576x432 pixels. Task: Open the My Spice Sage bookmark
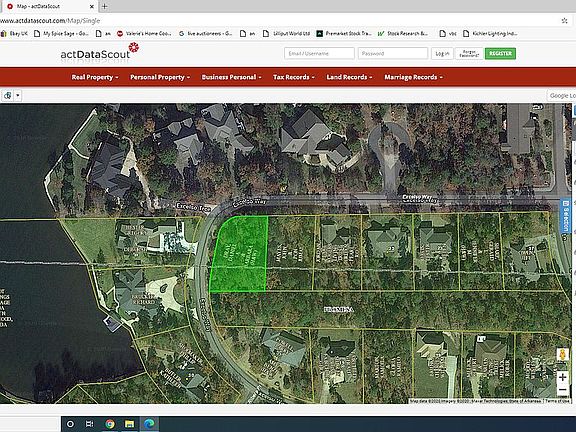click(x=61, y=33)
